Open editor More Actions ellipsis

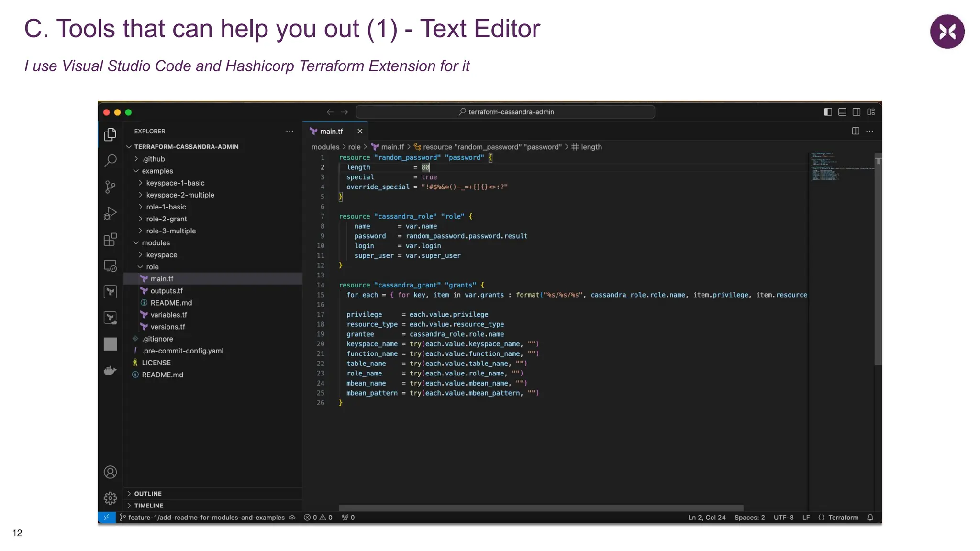click(x=870, y=131)
